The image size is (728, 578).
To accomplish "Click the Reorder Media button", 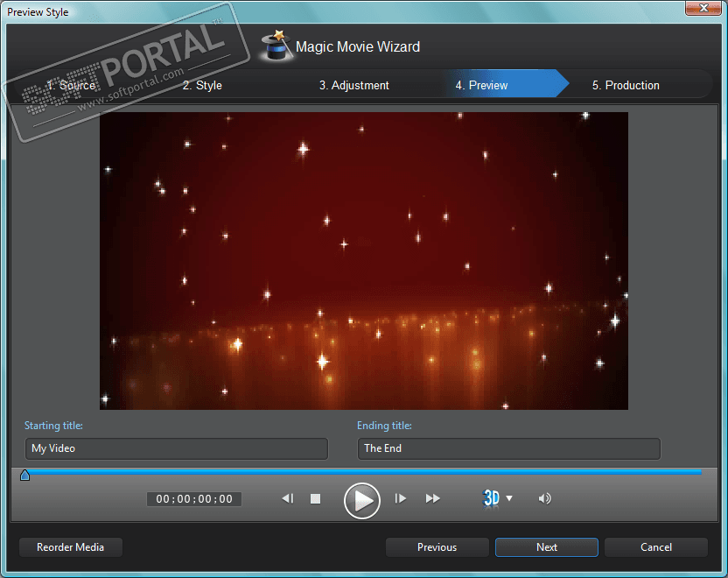I will [71, 547].
